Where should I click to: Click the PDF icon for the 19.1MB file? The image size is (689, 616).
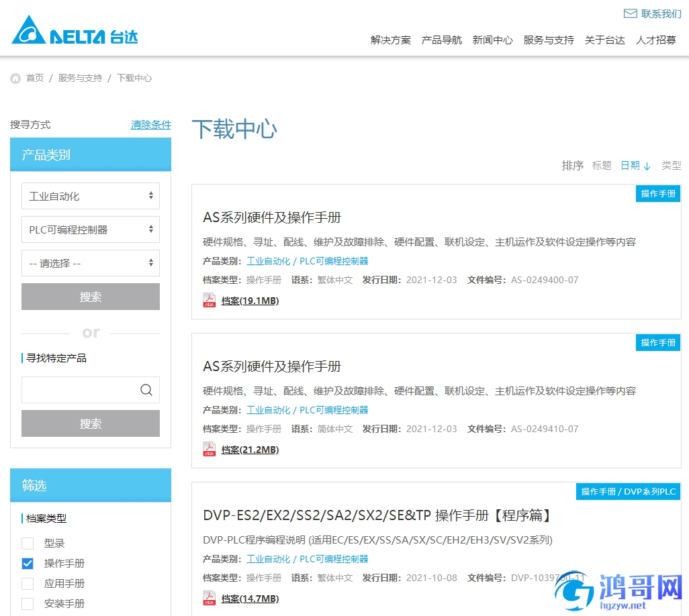(x=209, y=301)
